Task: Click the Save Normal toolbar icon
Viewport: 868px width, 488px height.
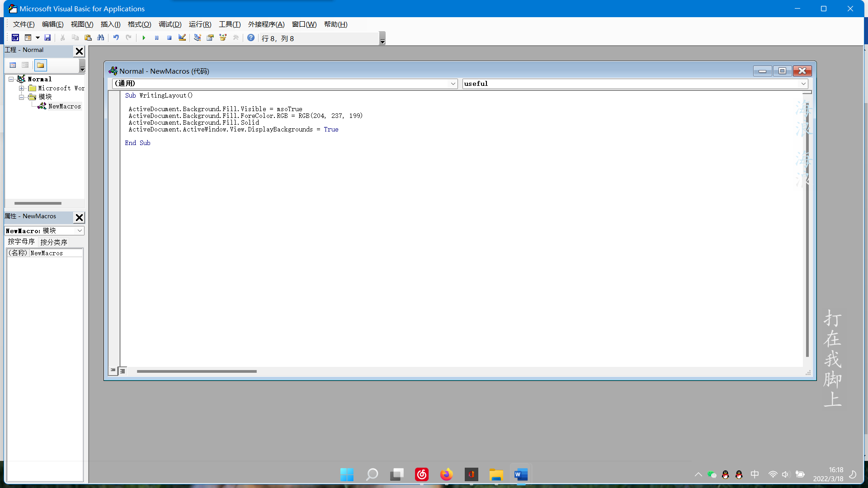Action: pos(47,38)
